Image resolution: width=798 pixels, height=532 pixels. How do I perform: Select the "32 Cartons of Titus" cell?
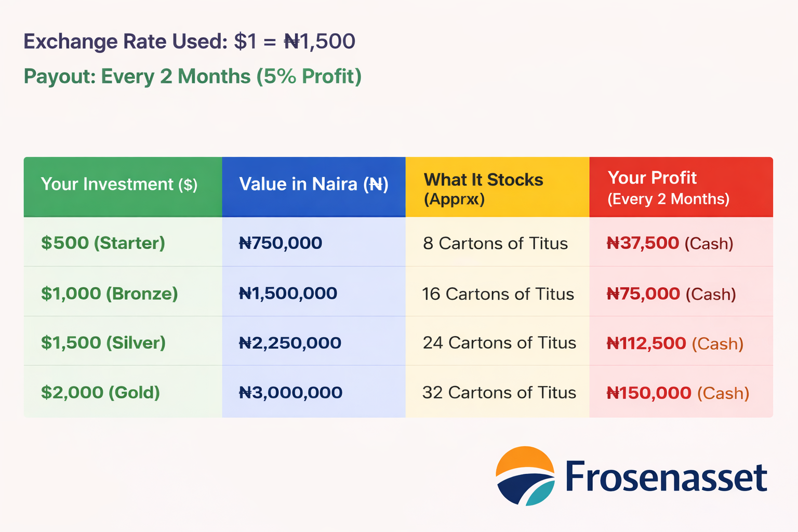(x=499, y=392)
